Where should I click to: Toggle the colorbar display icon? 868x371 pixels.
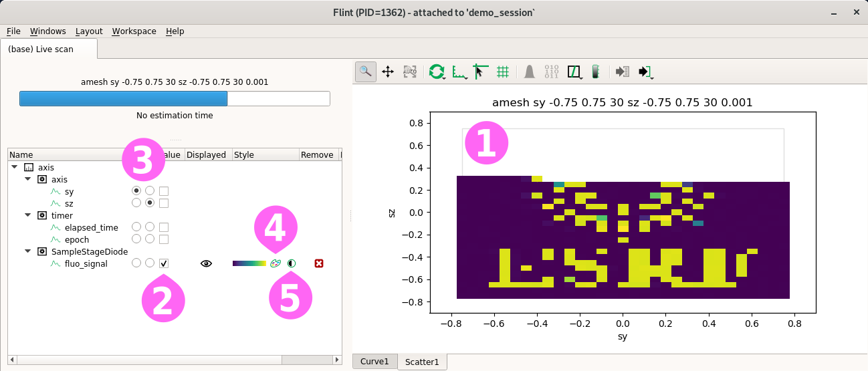click(596, 71)
